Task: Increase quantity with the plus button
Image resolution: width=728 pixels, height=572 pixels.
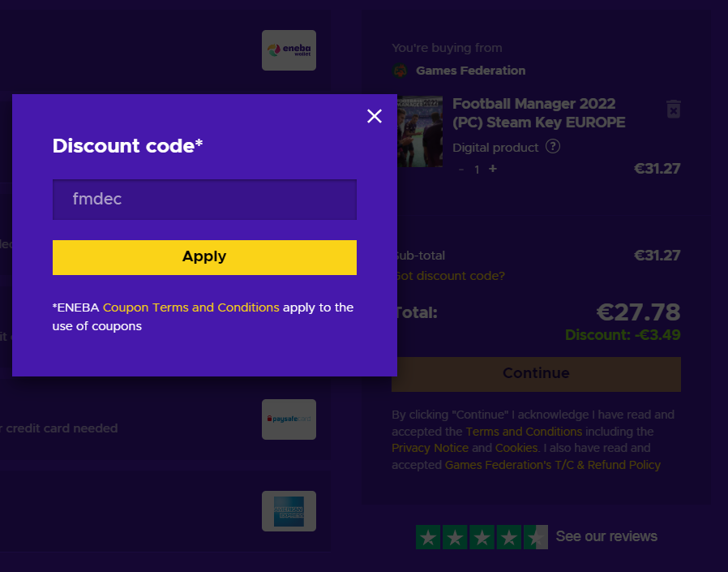Action: pos(493,169)
